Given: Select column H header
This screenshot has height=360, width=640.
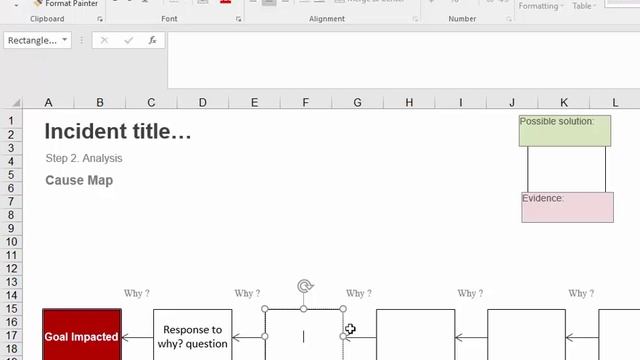Looking at the screenshot, I should [409, 102].
